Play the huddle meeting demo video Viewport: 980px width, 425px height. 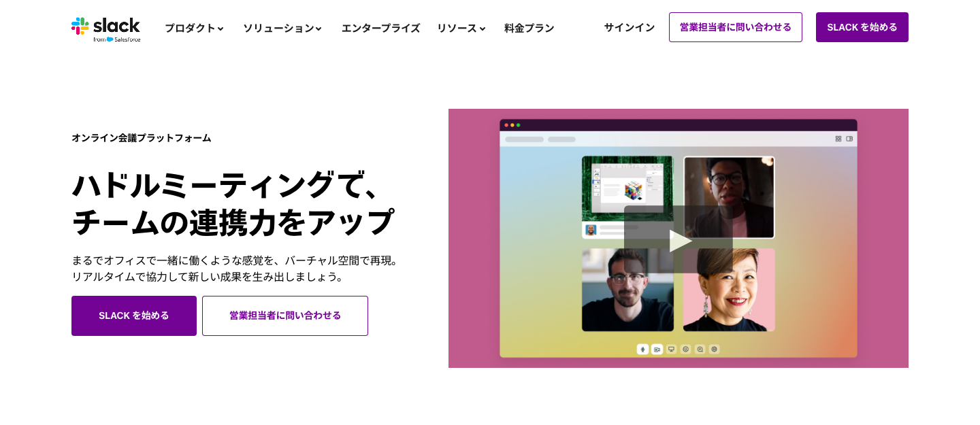point(679,240)
